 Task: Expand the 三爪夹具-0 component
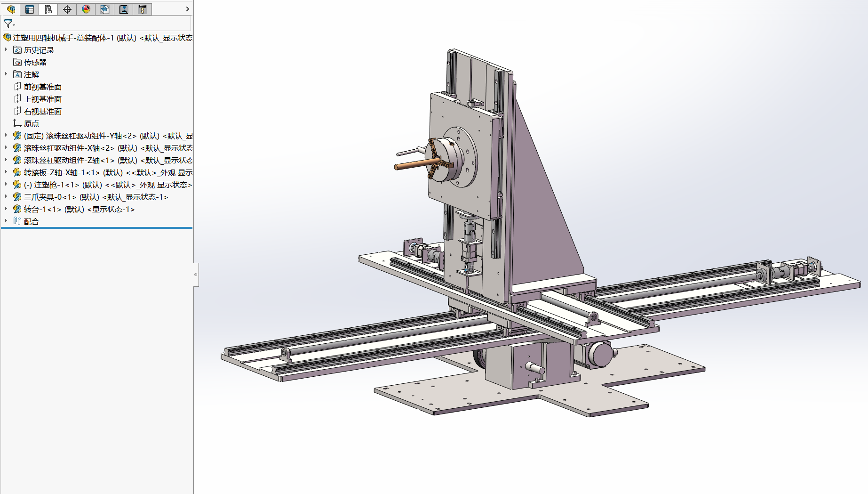click(x=6, y=196)
